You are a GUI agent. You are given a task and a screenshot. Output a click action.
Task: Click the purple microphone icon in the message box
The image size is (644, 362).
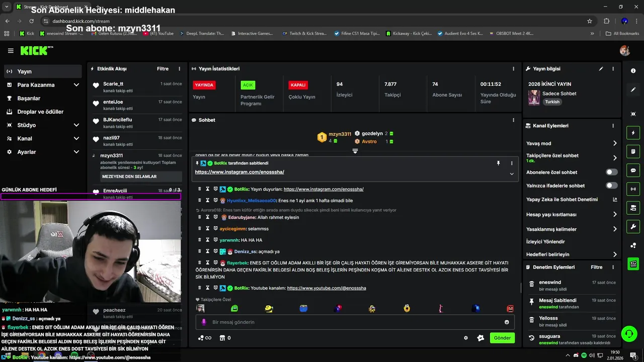coord(204,322)
